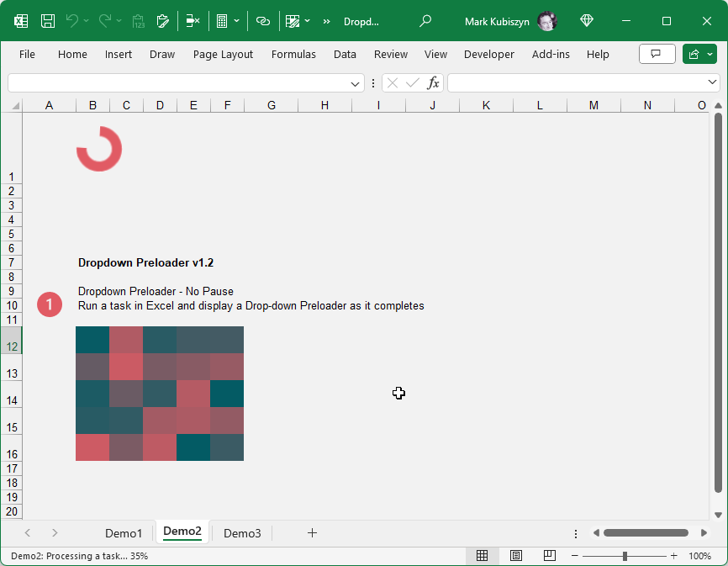Click the Save icon in the title bar
The image size is (728, 566).
[x=49, y=21]
